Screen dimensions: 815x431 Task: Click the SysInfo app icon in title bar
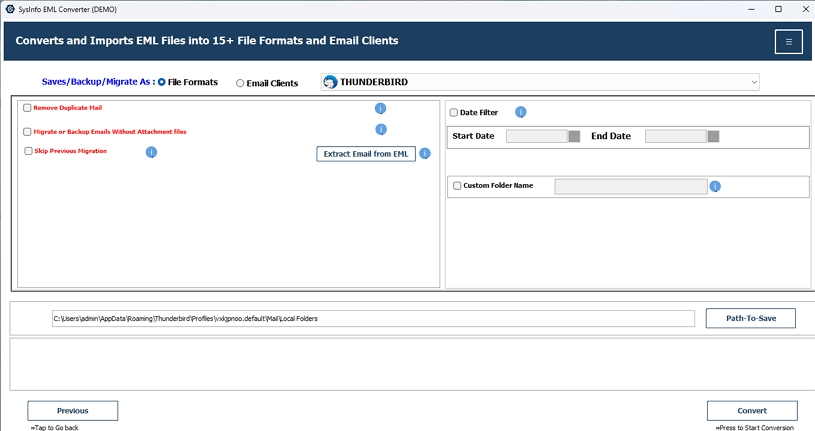click(x=10, y=9)
